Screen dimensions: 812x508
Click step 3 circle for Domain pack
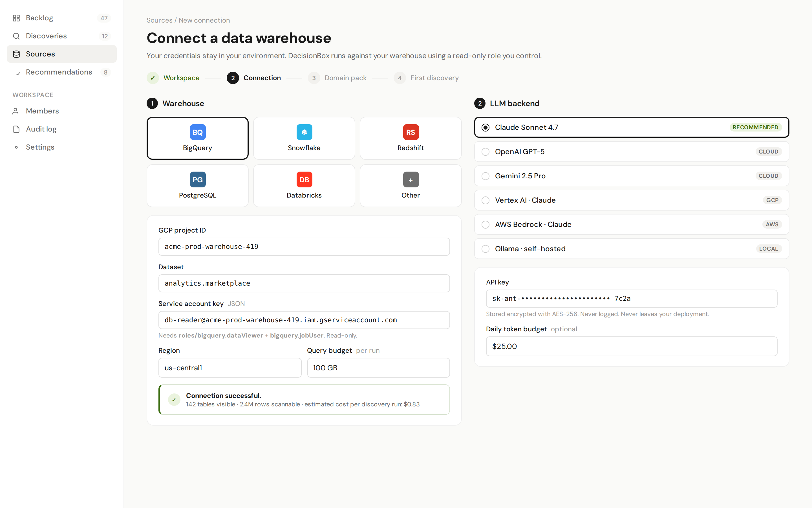click(x=314, y=78)
